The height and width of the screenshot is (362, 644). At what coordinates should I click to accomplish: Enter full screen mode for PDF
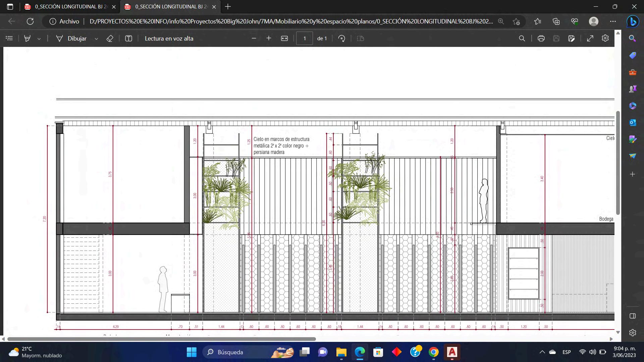[590, 39]
